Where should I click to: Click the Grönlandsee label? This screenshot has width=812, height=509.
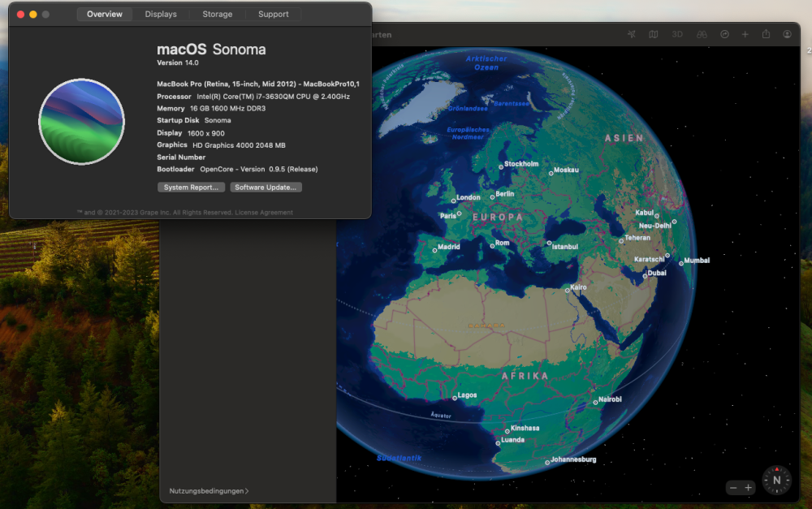tap(469, 108)
